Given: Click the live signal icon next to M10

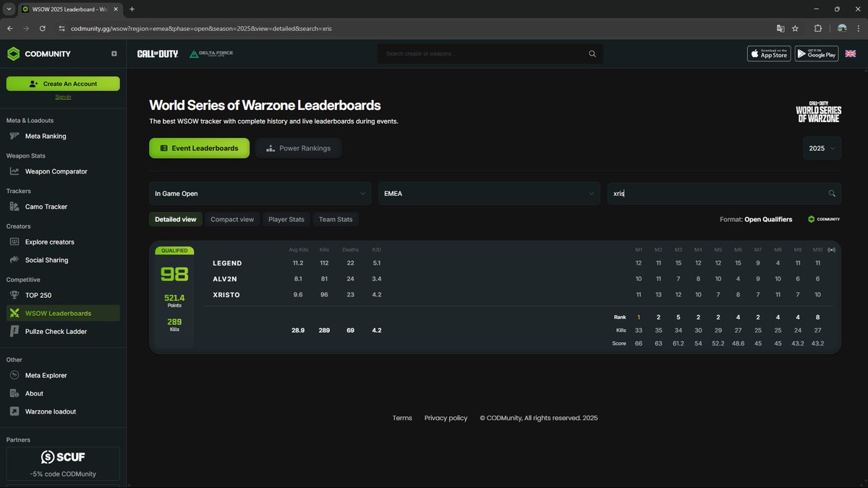Looking at the screenshot, I should 831,249.
